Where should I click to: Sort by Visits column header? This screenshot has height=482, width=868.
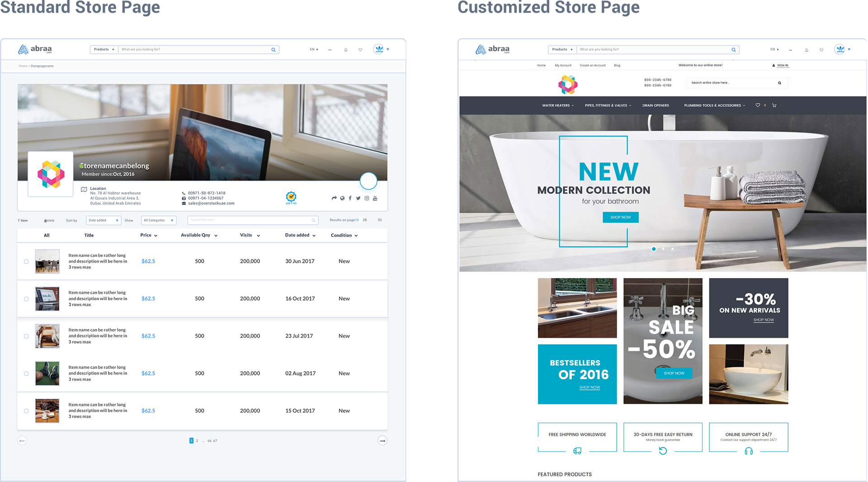click(x=250, y=235)
